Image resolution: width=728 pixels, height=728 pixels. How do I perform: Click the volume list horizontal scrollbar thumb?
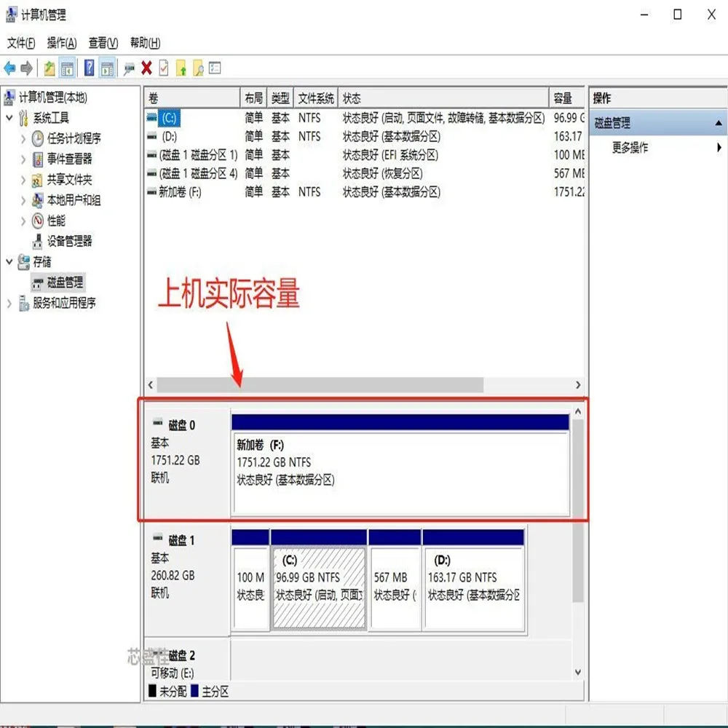coord(320,385)
